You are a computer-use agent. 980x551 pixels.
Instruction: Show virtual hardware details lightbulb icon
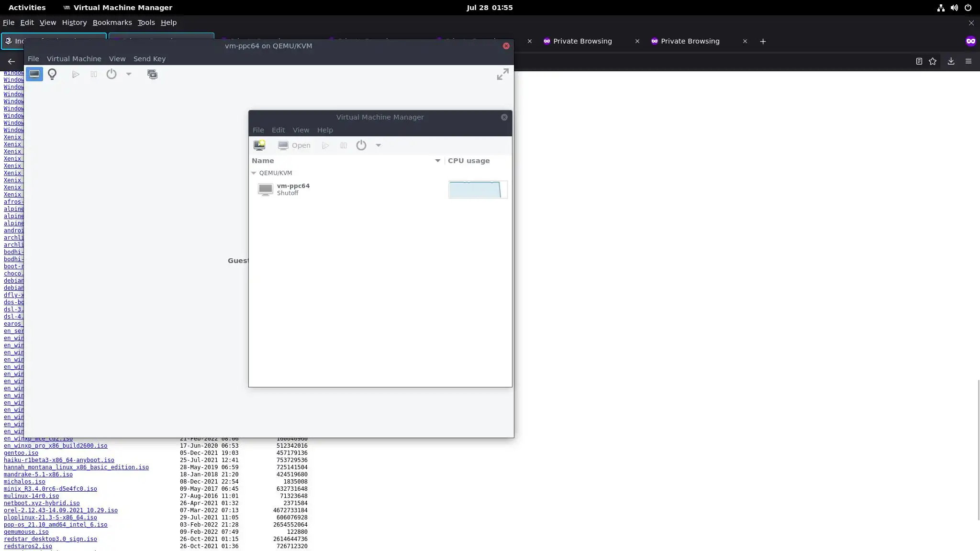52,74
